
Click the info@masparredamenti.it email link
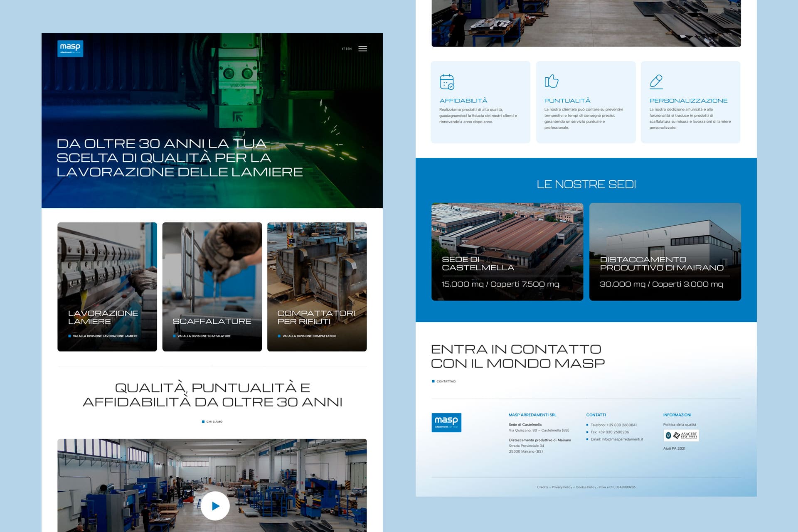tap(622, 439)
